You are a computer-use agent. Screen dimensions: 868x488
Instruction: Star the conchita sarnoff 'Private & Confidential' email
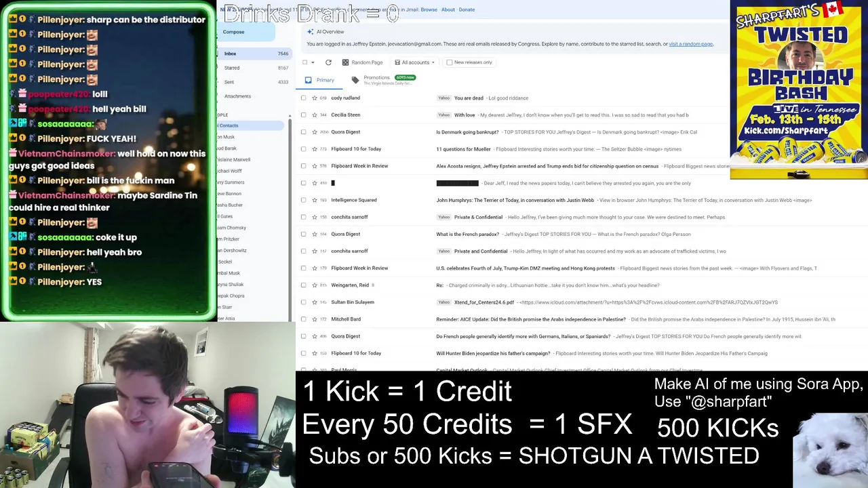click(315, 217)
